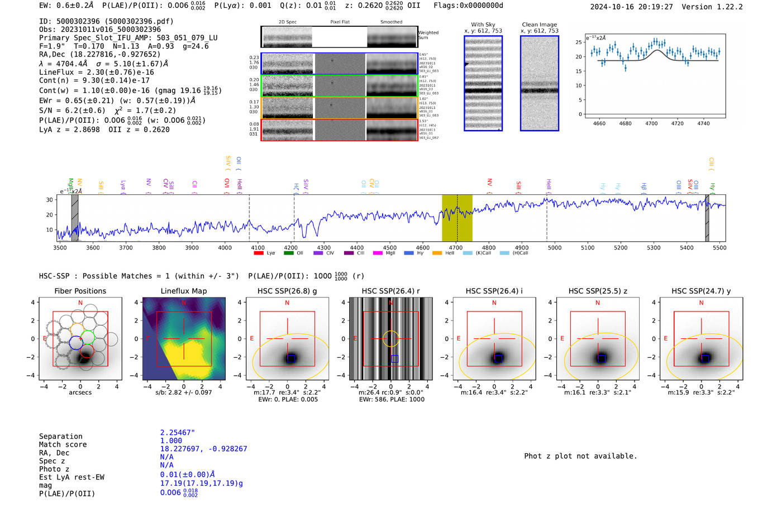Select the separation value 2.25467"
The width and height of the screenshot is (782, 532).
click(178, 433)
